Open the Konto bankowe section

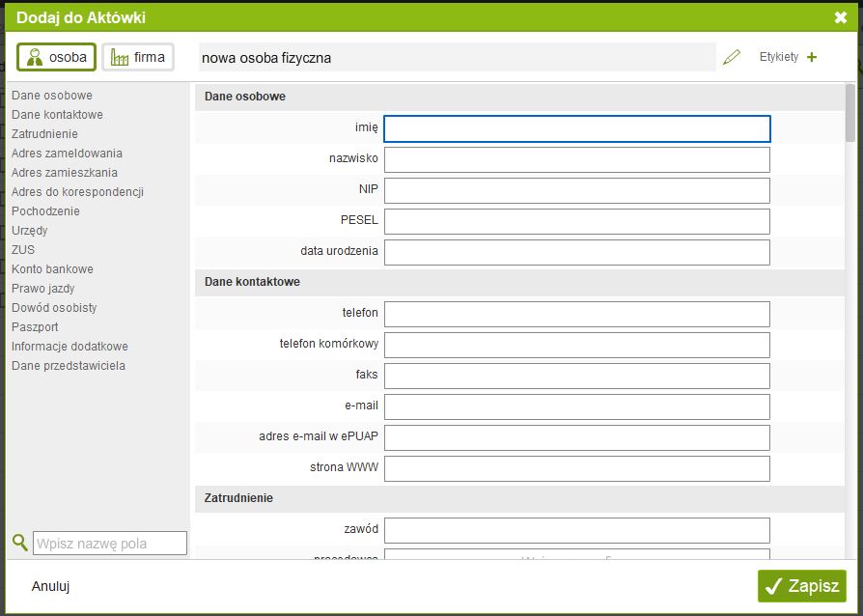52,269
